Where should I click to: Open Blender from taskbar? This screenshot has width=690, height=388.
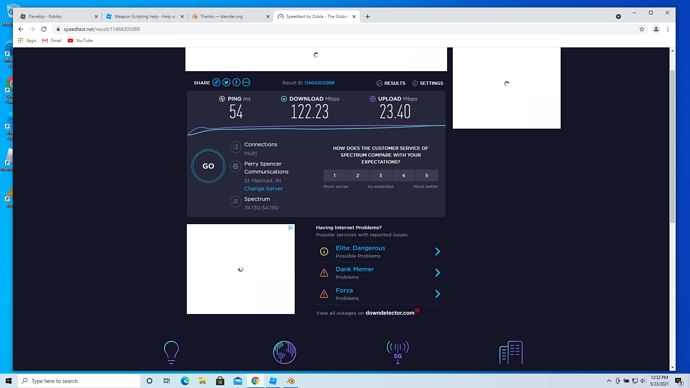[290, 381]
